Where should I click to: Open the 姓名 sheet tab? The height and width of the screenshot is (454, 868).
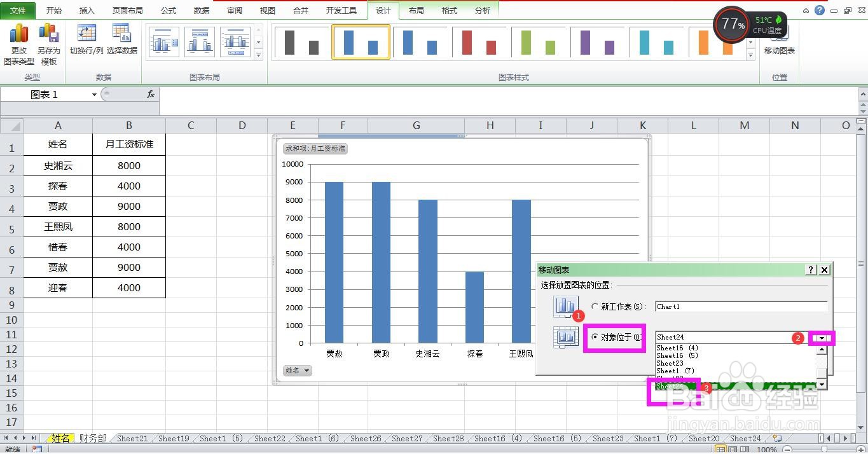60,438
